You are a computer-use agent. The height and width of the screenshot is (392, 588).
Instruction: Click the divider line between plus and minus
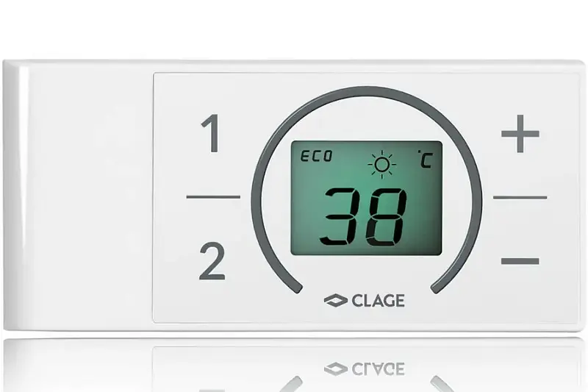point(520,197)
